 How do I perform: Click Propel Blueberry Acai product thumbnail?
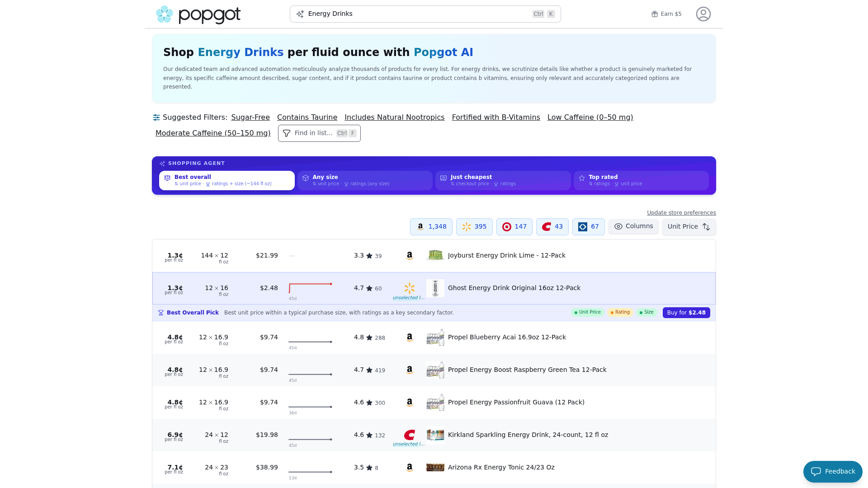435,338
